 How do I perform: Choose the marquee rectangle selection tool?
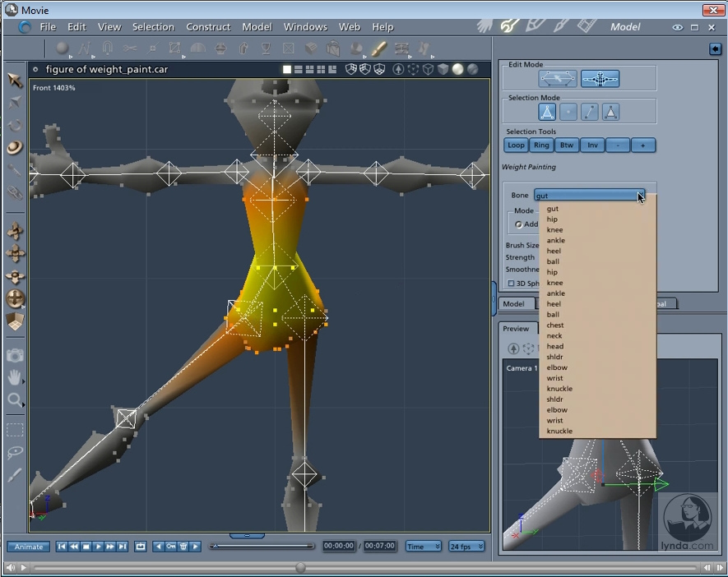pyautogui.click(x=15, y=429)
